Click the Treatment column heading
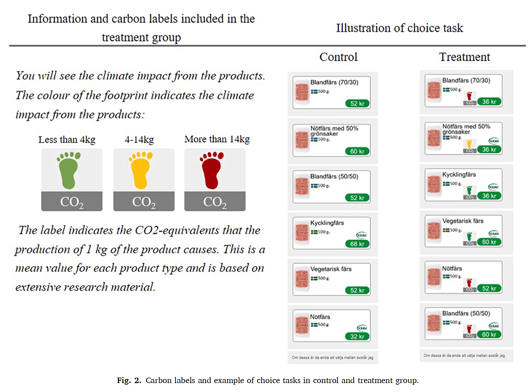 [464, 57]
